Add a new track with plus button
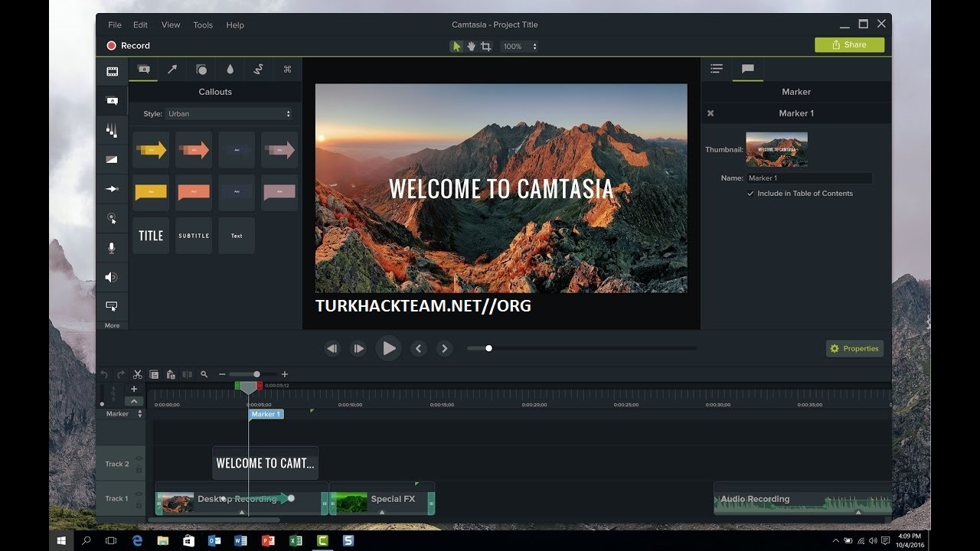 (x=134, y=389)
